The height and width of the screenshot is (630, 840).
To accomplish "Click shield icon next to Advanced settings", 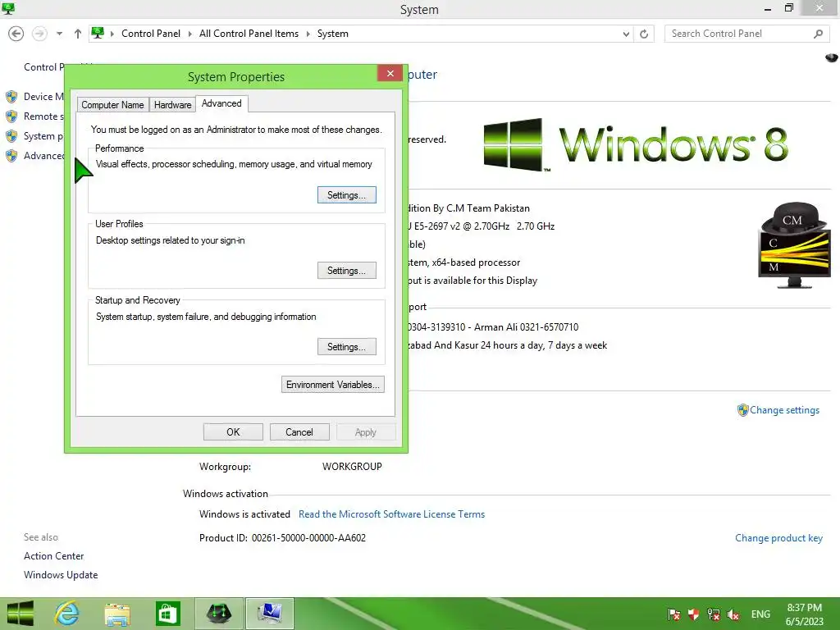I will pyautogui.click(x=11, y=156).
